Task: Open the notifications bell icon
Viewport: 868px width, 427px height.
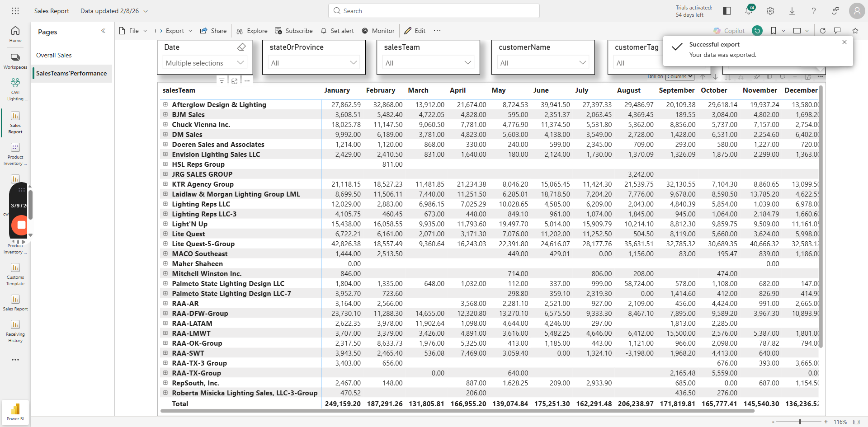Action: (x=749, y=10)
